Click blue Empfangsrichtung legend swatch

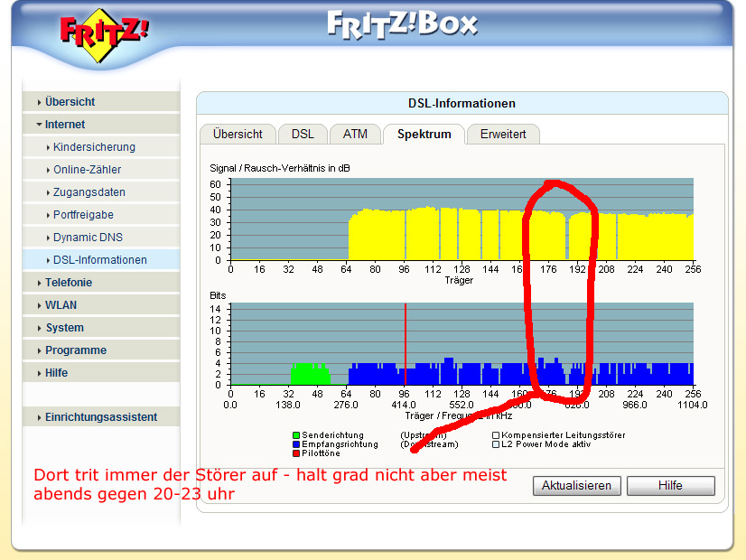click(296, 444)
